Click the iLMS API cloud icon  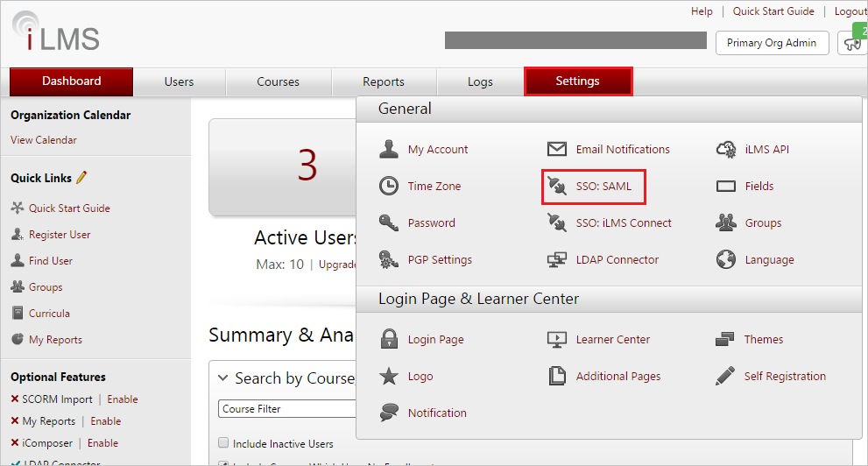[726, 149]
